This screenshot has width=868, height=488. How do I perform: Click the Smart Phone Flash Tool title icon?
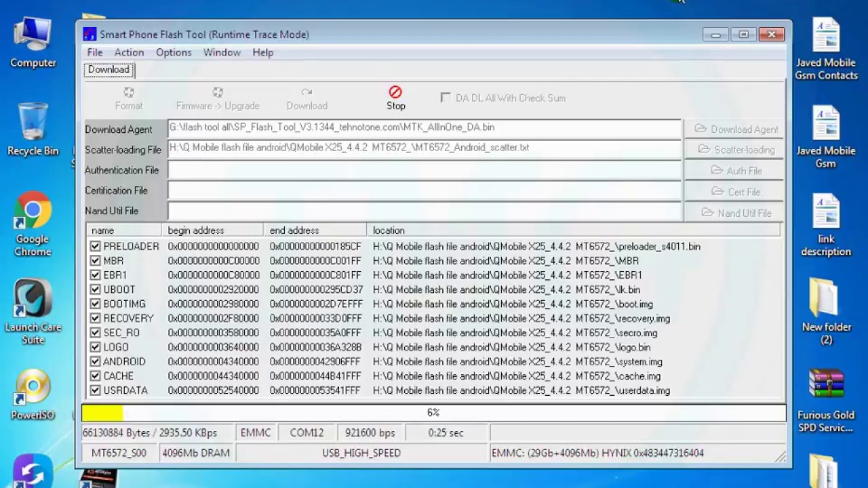point(90,35)
